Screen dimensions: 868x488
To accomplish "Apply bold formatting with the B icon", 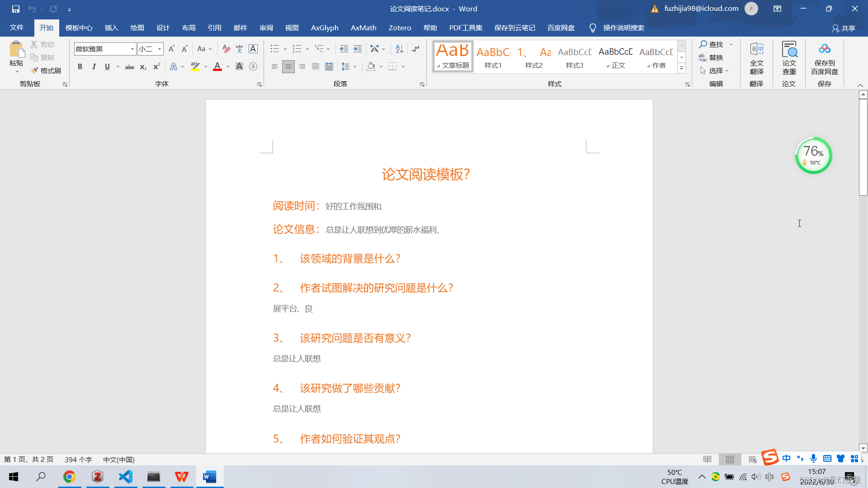I will coord(80,66).
